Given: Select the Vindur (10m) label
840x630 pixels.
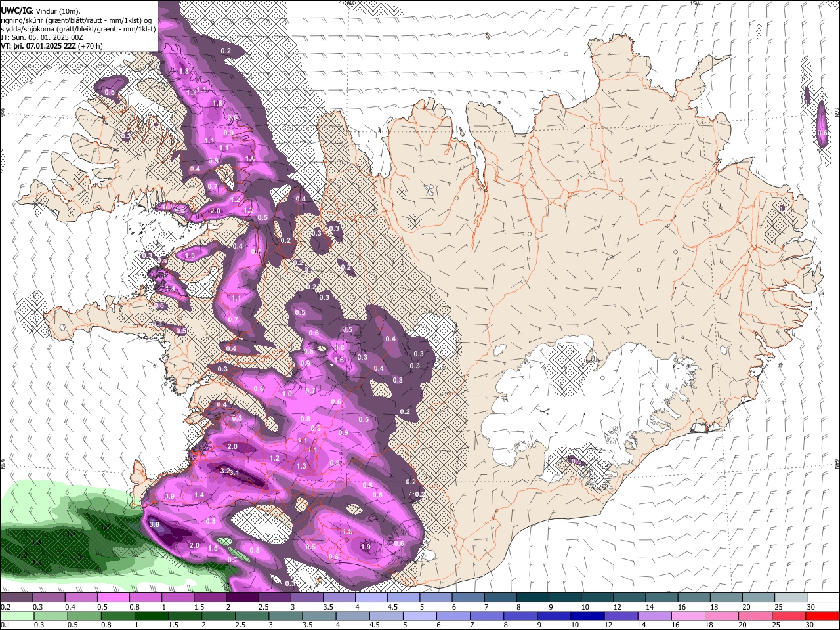Looking at the screenshot, I should pyautogui.click(x=58, y=10).
